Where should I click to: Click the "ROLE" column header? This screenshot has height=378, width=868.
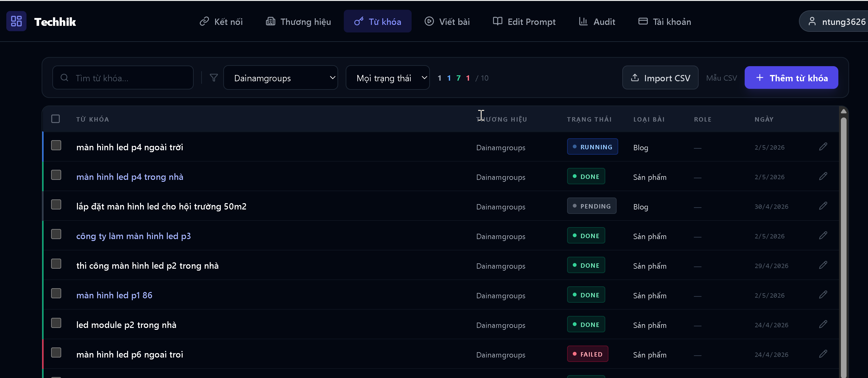702,119
